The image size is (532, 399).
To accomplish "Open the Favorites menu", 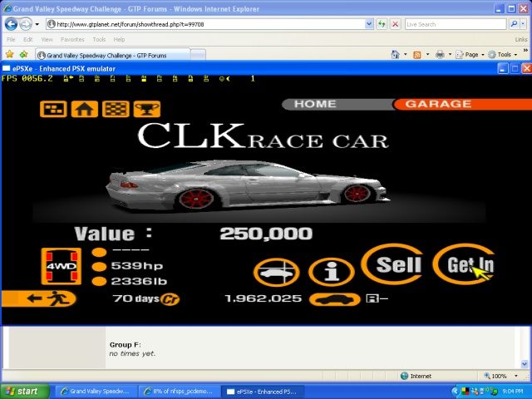I will click(72, 39).
